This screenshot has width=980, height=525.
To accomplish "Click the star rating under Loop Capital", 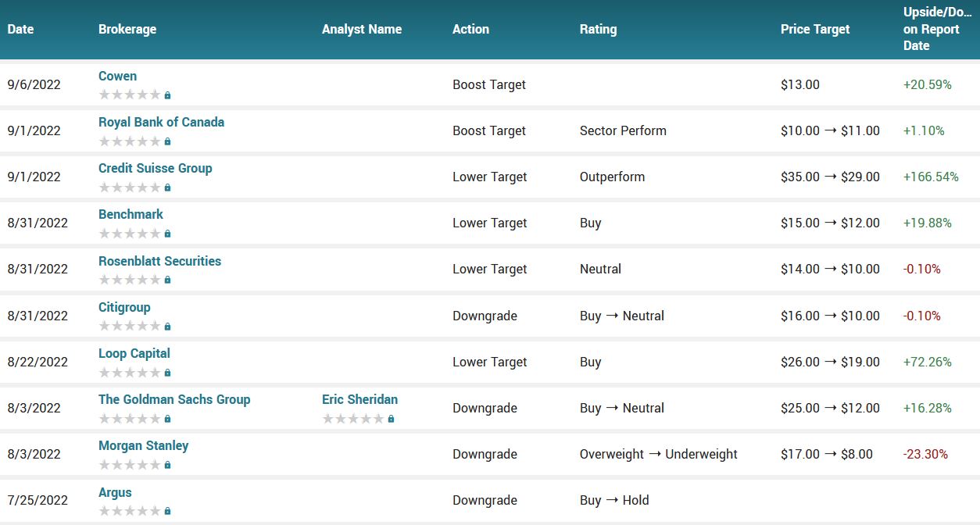I will (x=130, y=372).
